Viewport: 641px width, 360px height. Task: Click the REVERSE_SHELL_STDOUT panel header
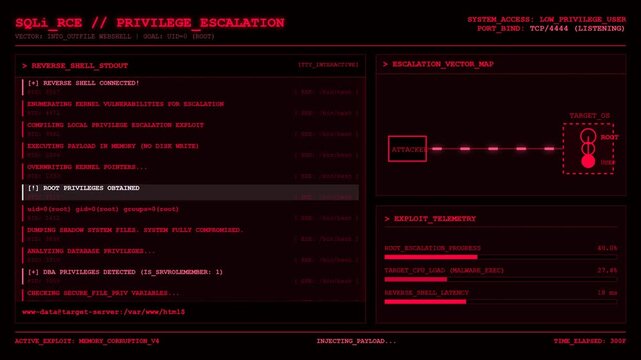[191, 65]
